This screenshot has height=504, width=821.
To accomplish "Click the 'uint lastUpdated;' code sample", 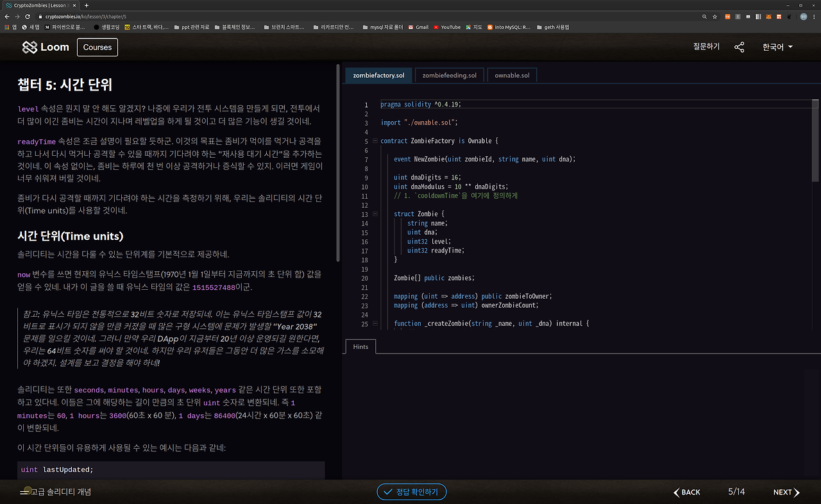I will (57, 470).
